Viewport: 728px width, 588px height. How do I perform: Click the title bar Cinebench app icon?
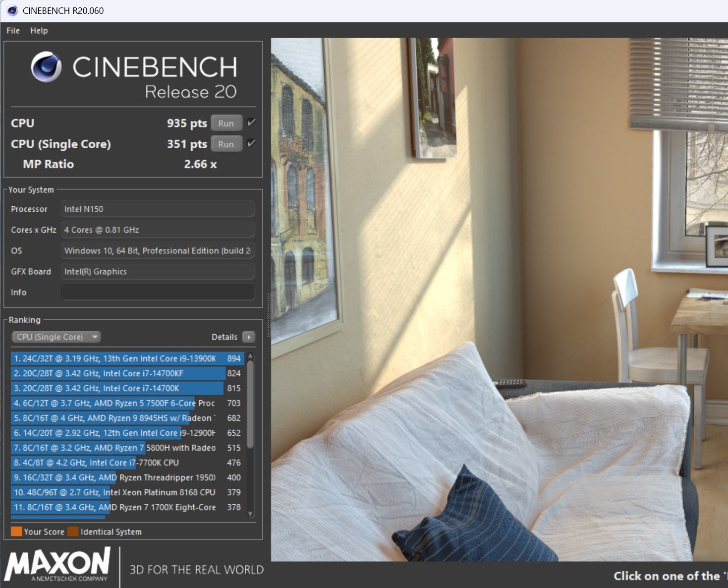12,10
